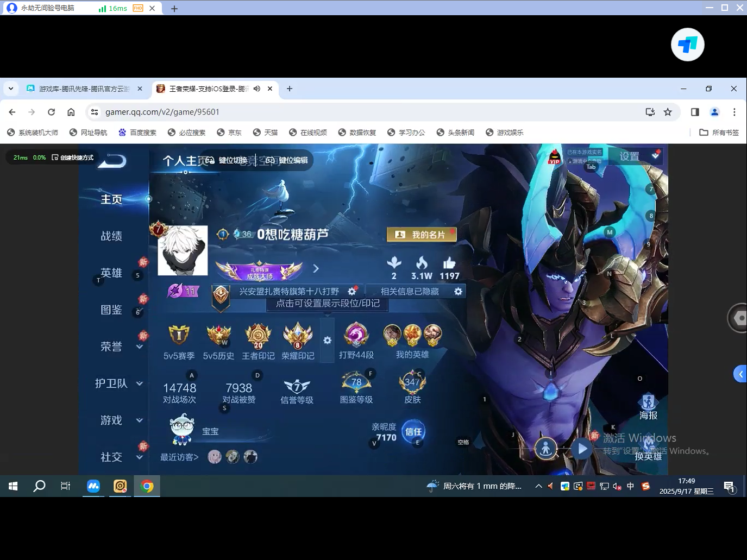Click the 键位编辑 button
The height and width of the screenshot is (560, 747).
(x=287, y=160)
